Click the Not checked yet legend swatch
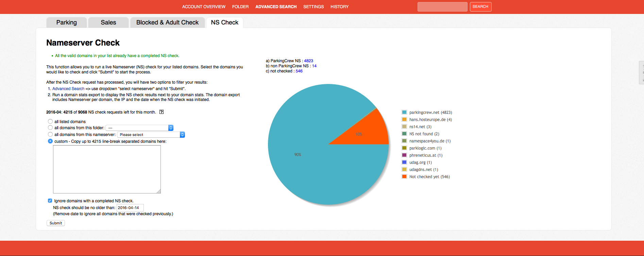 pos(404,177)
